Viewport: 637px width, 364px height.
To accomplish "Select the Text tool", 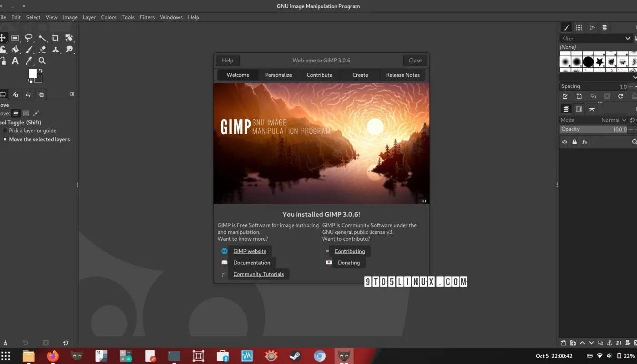I will [15, 61].
